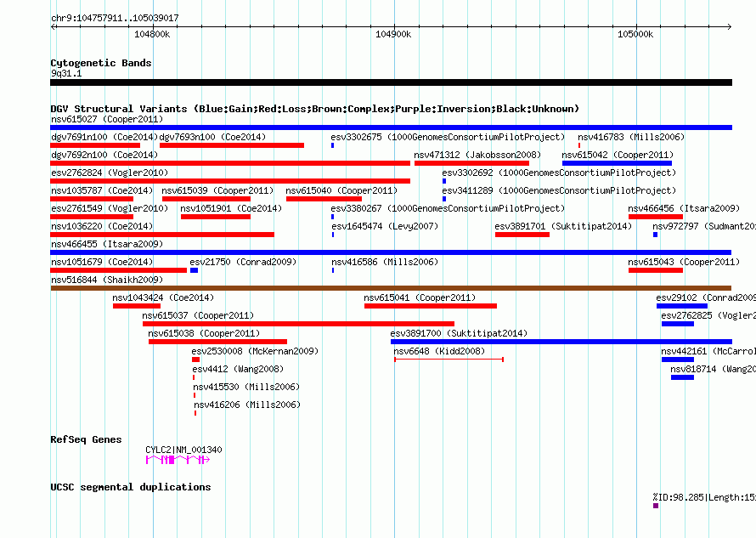Click esv2530008 (McKernan2009) label
The height and width of the screenshot is (538, 756).
pyautogui.click(x=255, y=351)
